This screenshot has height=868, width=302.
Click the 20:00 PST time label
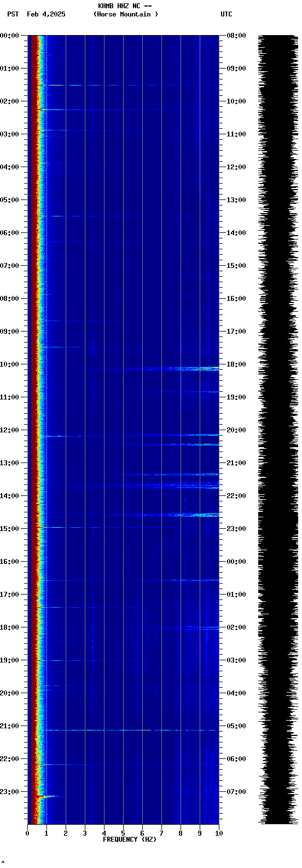pos(9,693)
